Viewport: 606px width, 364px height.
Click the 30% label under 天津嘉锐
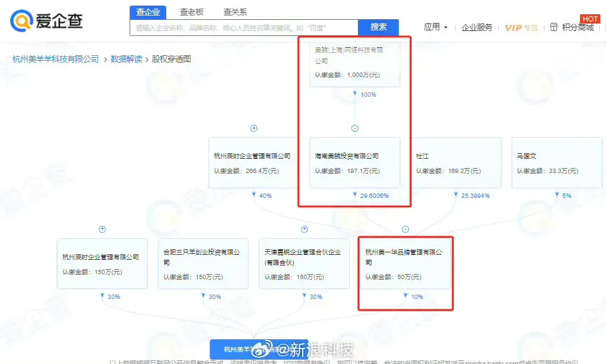(x=316, y=297)
